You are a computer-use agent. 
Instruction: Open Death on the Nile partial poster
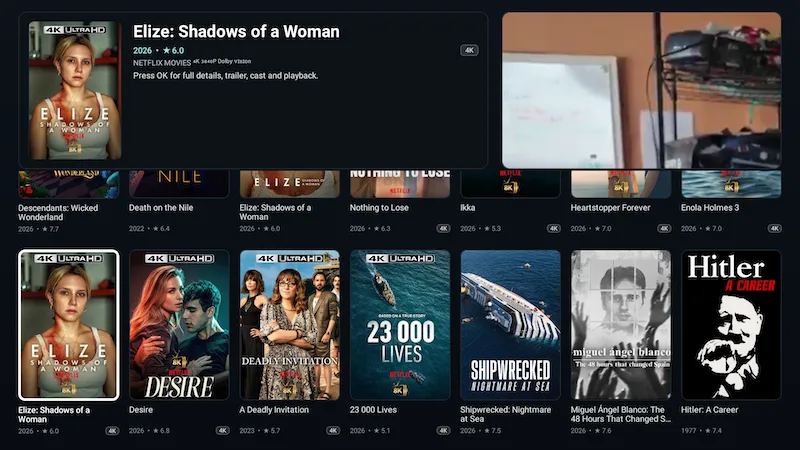coord(179,184)
